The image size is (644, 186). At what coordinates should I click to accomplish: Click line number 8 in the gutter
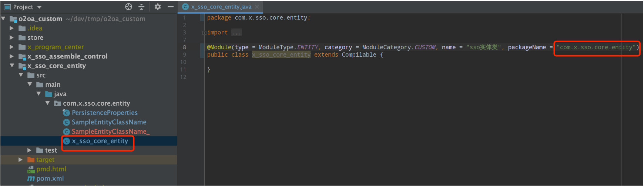184,47
